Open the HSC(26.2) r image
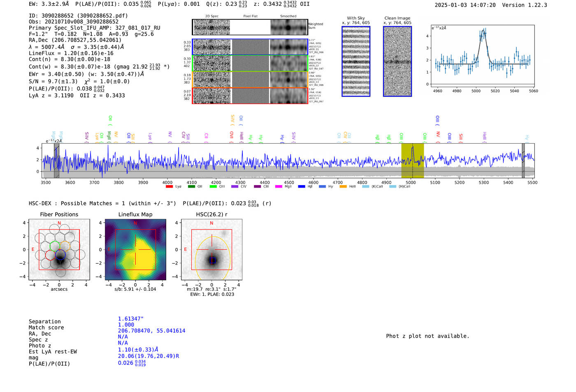Screen dimensions: 576x392 tap(211, 249)
